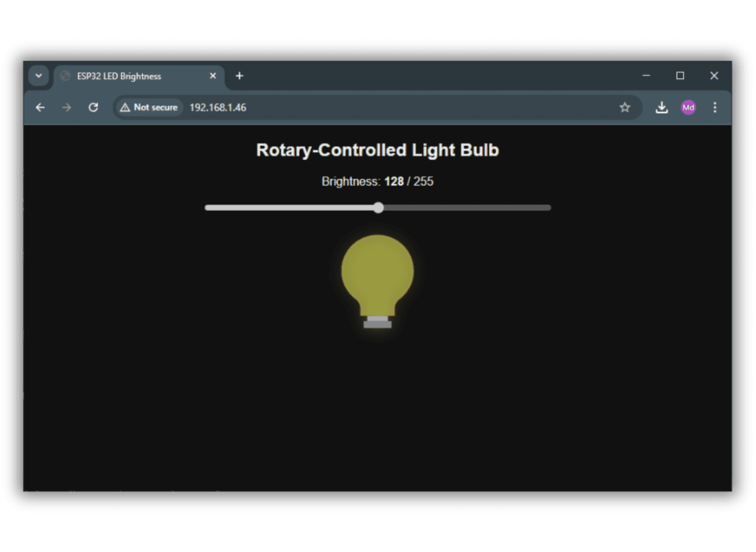Open the three-dot Chrome menu
The width and height of the screenshot is (756, 552).
[x=715, y=107]
